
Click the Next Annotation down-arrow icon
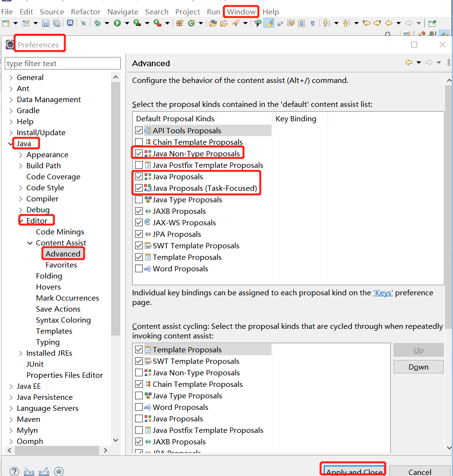pos(327,23)
